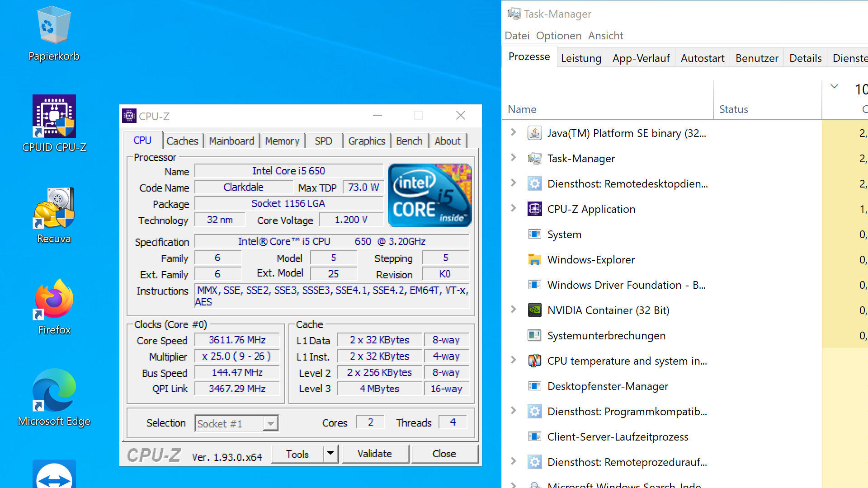Viewport: 868px width, 488px height.
Task: Click the Core Speed value 3611.76 MHz
Action: [x=237, y=340]
